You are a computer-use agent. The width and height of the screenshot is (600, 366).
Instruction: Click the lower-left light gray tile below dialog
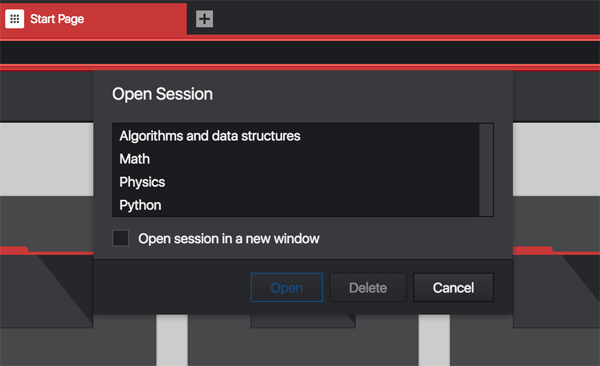click(172, 340)
